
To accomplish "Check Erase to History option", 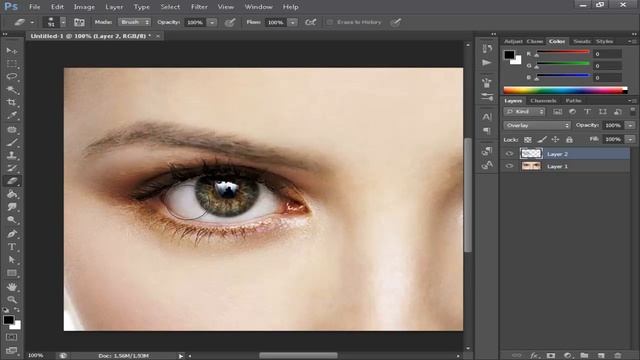I will click(x=330, y=22).
